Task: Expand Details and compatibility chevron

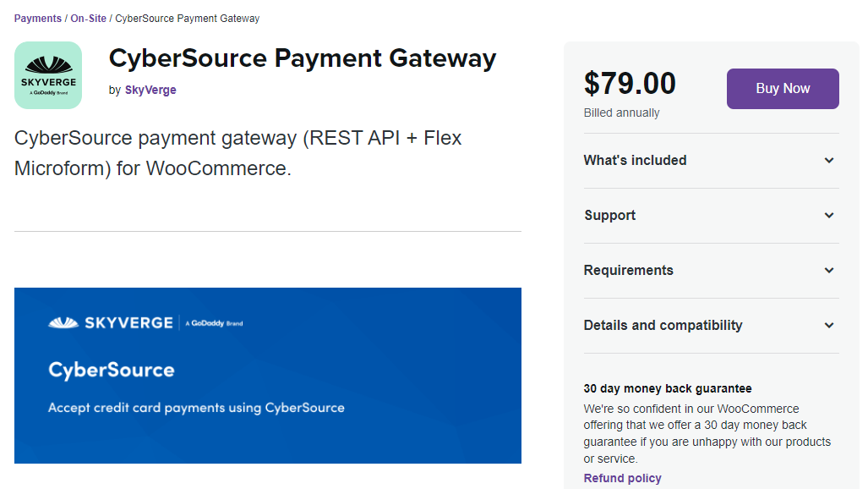Action: [829, 326]
